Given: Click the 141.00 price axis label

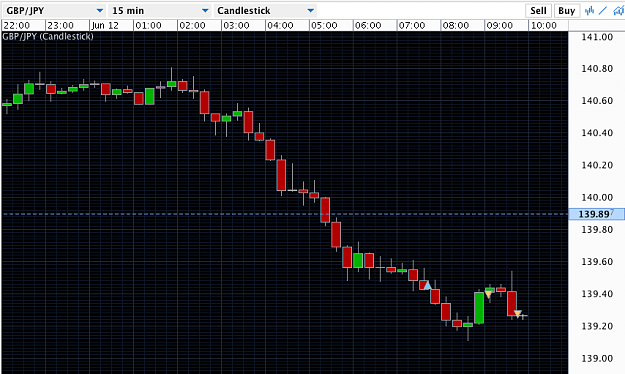Looking at the screenshot, I should tap(597, 37).
